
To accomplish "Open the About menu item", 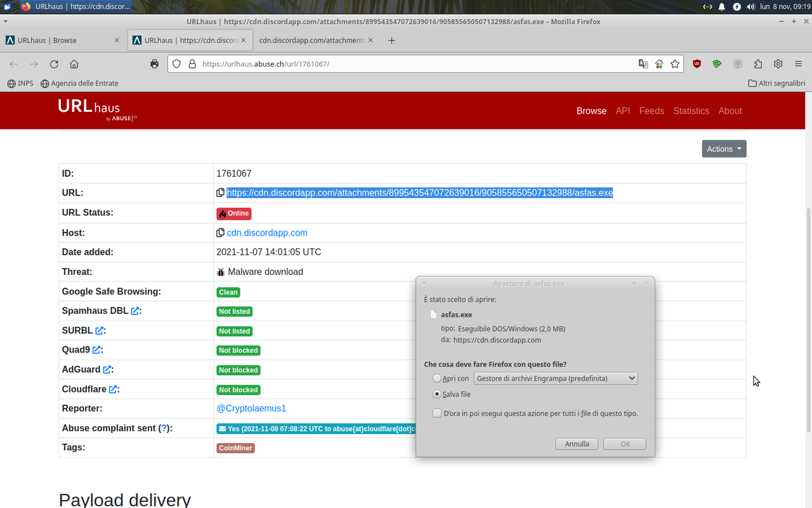I will (730, 110).
